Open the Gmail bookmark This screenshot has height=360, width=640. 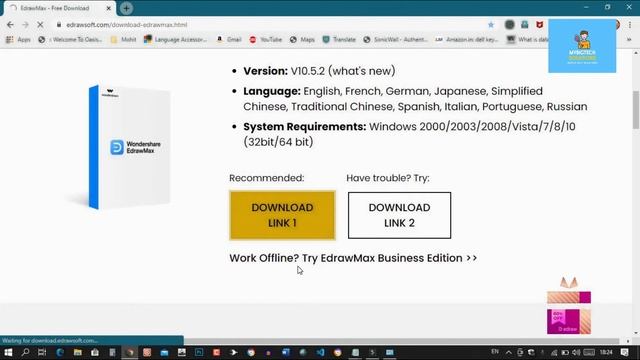(229, 40)
